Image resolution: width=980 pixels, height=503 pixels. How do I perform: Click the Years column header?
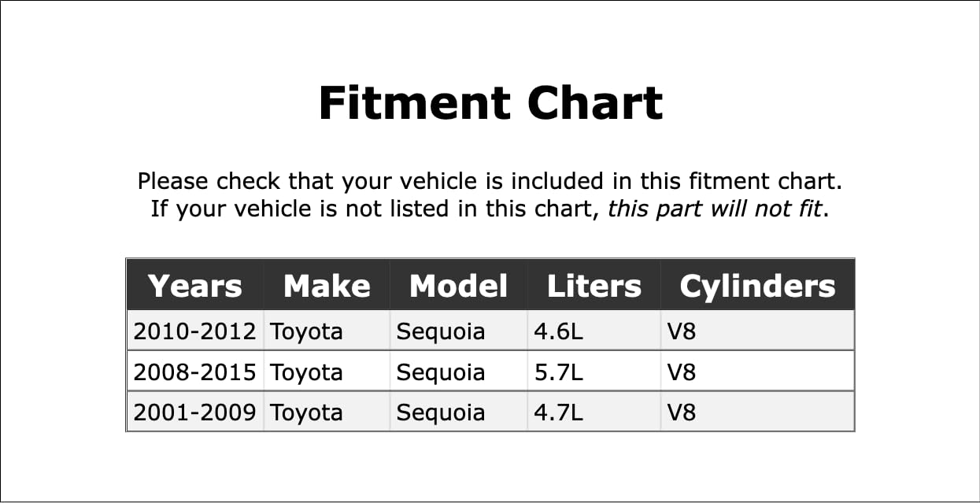pos(194,286)
